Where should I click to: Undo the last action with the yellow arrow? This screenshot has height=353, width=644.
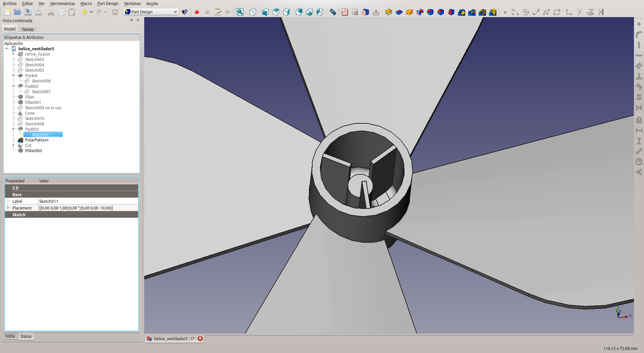(x=84, y=12)
